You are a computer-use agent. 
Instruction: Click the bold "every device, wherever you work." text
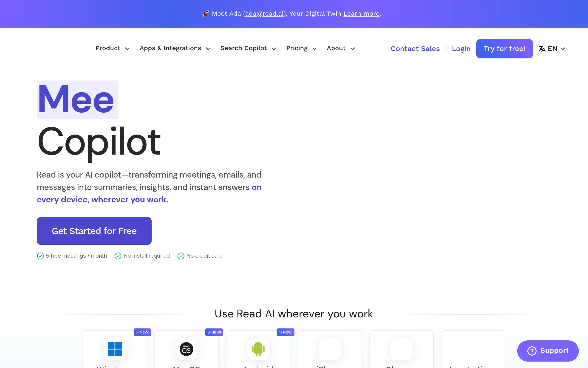(x=102, y=200)
